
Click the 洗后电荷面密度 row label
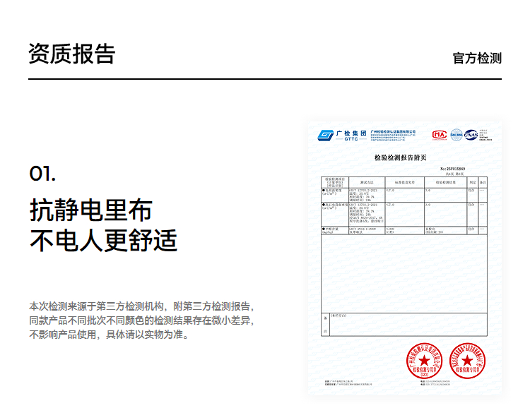click(x=335, y=206)
